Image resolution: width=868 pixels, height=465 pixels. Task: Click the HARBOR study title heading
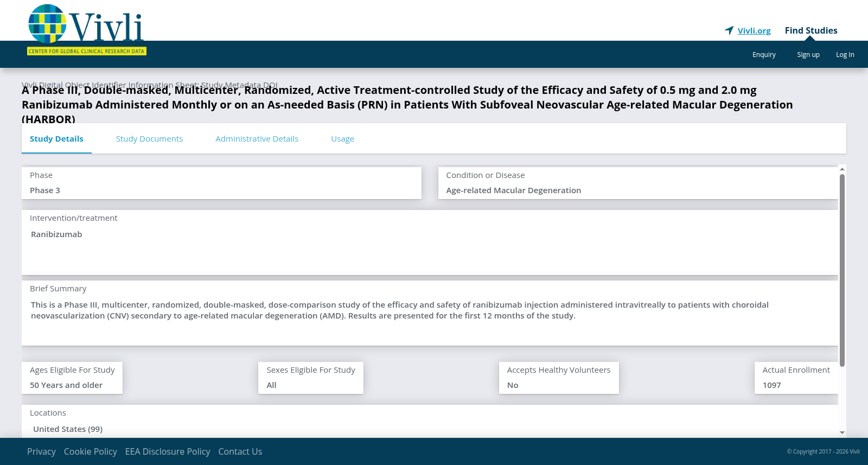(x=407, y=105)
